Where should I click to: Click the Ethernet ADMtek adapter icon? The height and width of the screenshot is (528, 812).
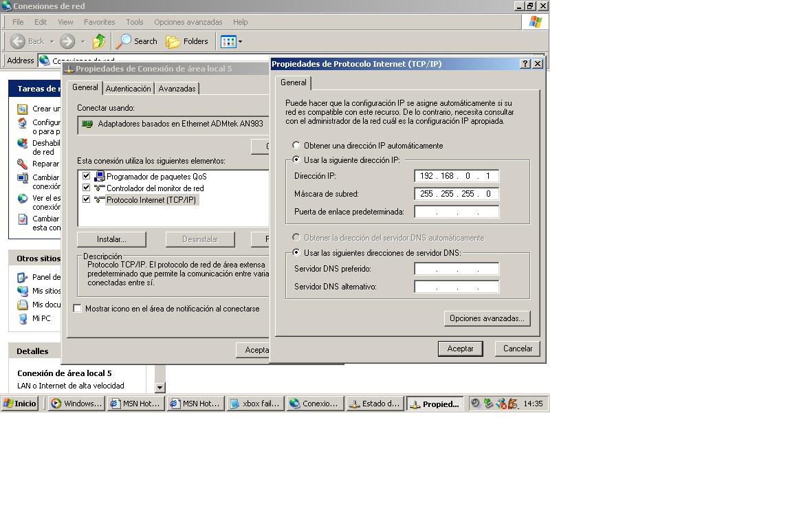pyautogui.click(x=87, y=124)
